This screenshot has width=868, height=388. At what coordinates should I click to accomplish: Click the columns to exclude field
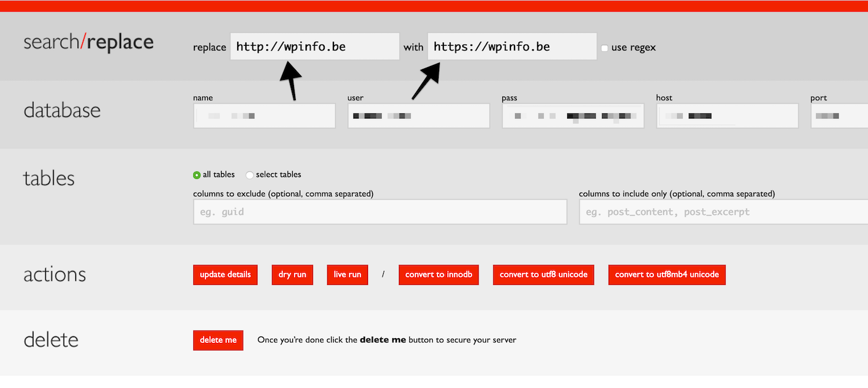[380, 212]
